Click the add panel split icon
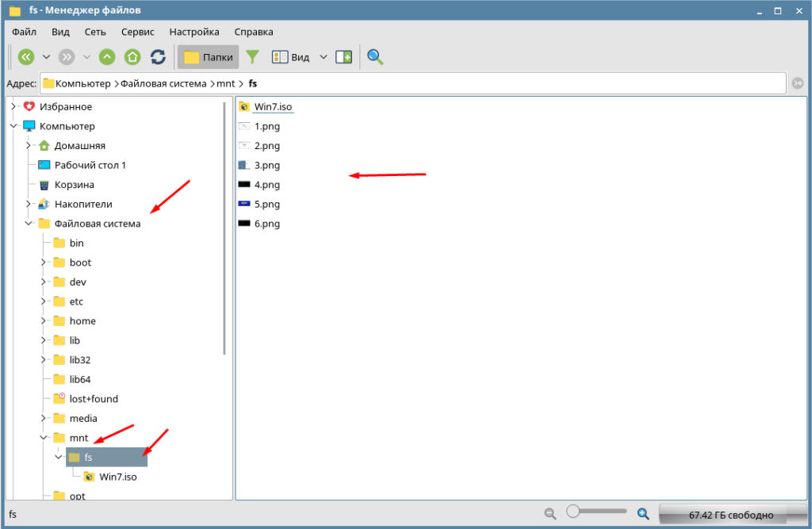Viewport: 812px width, 529px height. pyautogui.click(x=343, y=57)
